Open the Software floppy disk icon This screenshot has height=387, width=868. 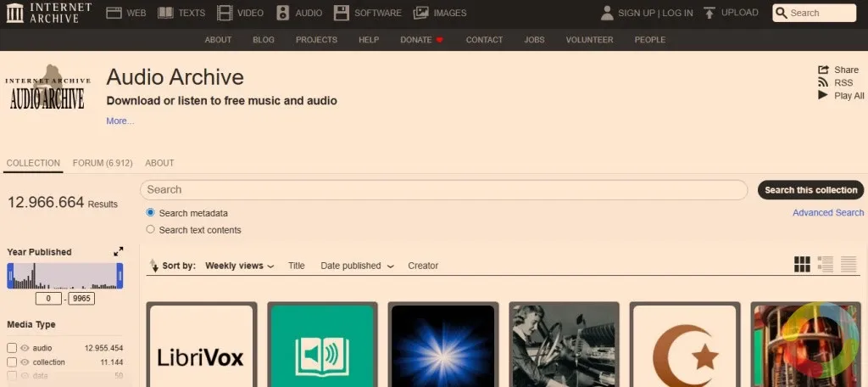tap(342, 13)
